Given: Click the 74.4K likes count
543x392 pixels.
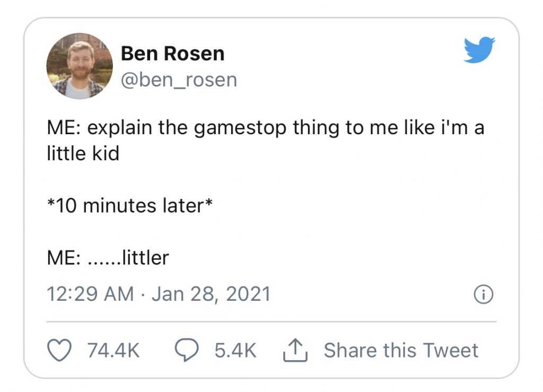Looking at the screenshot, I should click(x=115, y=350).
